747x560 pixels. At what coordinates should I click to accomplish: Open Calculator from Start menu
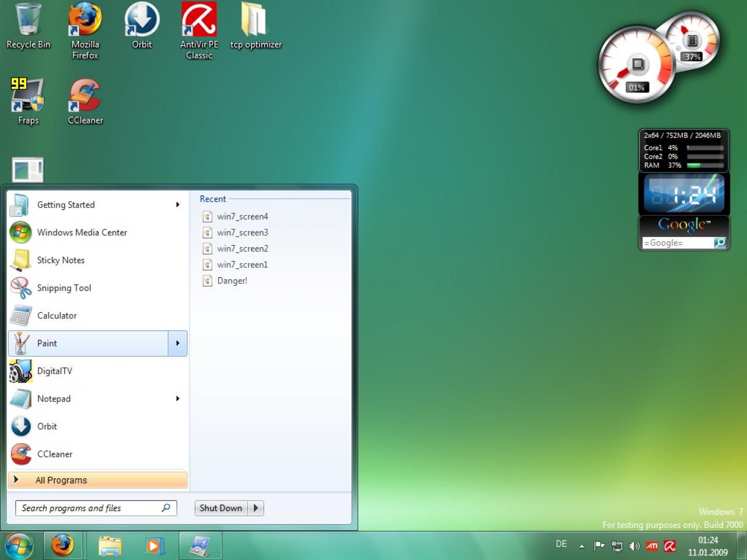pyautogui.click(x=97, y=316)
